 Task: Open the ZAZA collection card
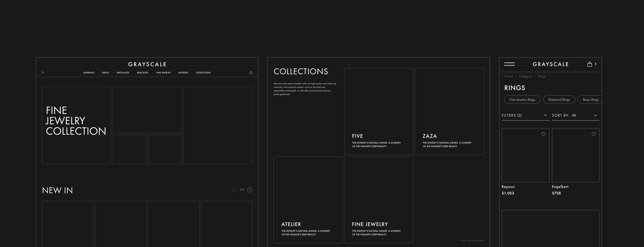click(449, 112)
